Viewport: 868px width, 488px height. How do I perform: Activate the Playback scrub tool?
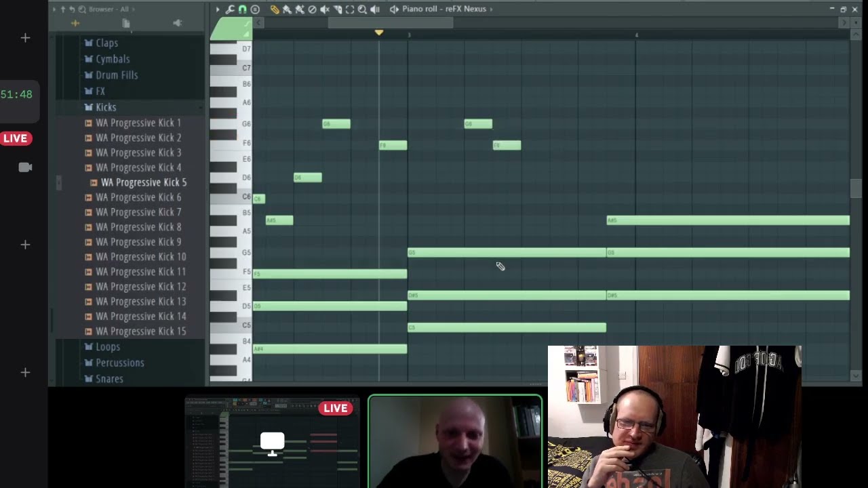[375, 9]
